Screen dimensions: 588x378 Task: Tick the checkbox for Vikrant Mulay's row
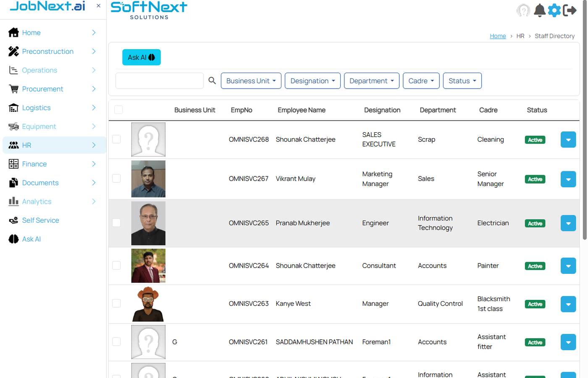coord(116,178)
